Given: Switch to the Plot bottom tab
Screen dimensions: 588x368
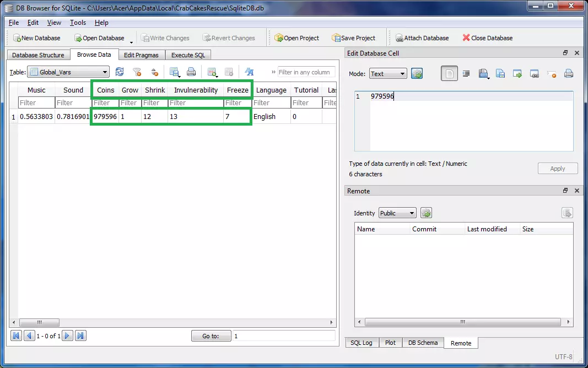Looking at the screenshot, I should click(x=390, y=343).
